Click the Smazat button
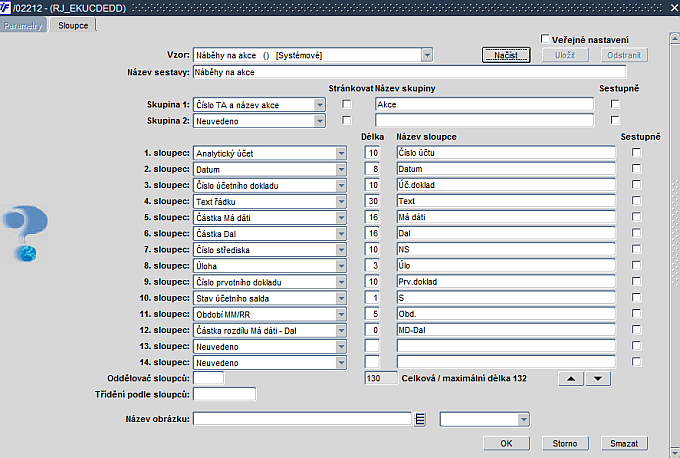The image size is (680, 458). [624, 443]
